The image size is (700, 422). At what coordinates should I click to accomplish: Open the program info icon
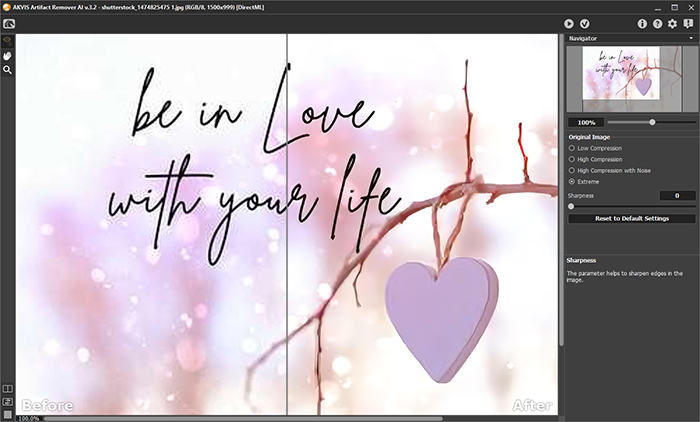point(642,23)
